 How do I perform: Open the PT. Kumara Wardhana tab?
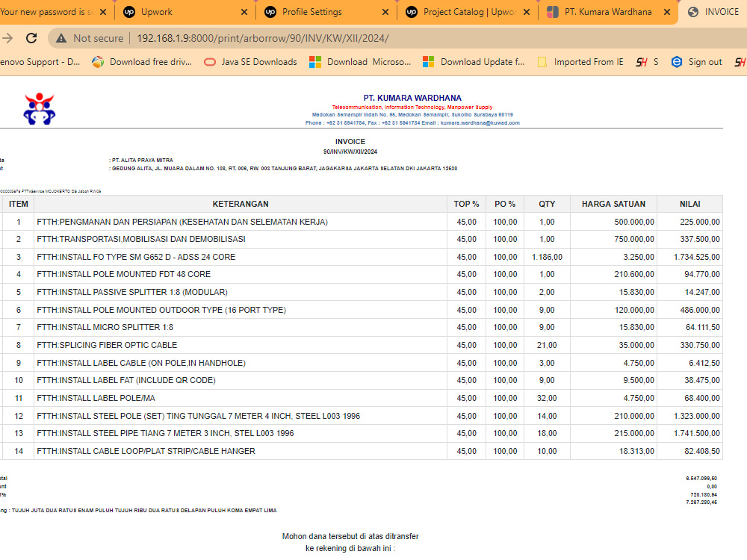pos(608,12)
